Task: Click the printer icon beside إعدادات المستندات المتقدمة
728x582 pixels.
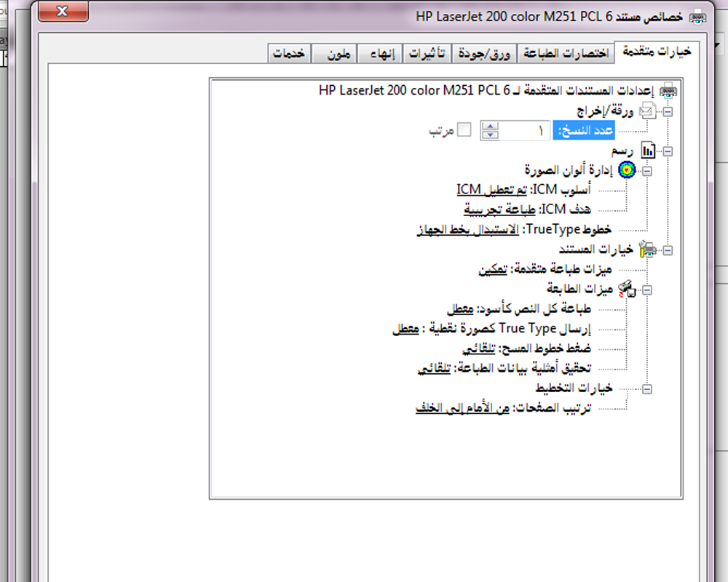Action: pos(668,90)
